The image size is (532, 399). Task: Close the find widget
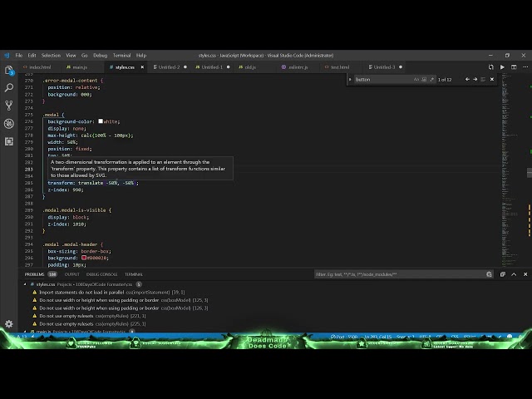(492, 80)
